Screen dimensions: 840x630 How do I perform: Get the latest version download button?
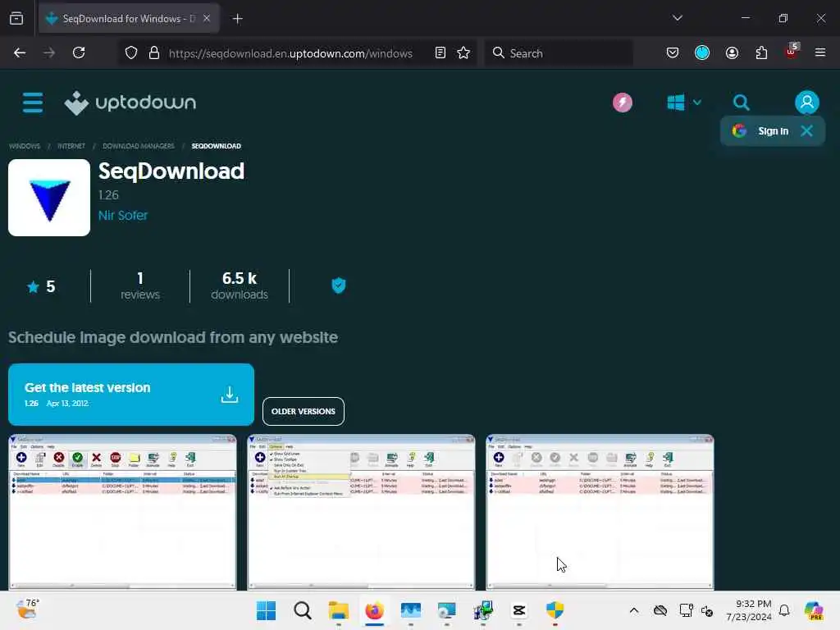click(x=131, y=395)
